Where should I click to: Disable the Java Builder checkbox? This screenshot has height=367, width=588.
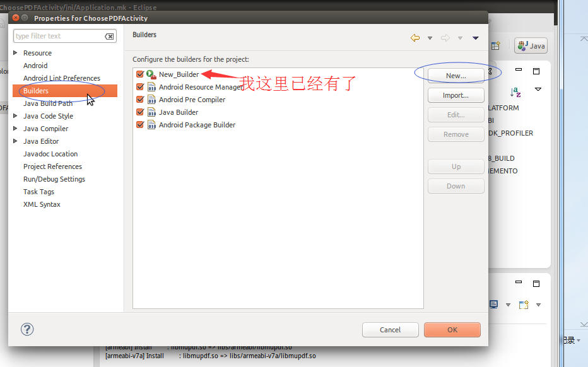click(x=140, y=112)
